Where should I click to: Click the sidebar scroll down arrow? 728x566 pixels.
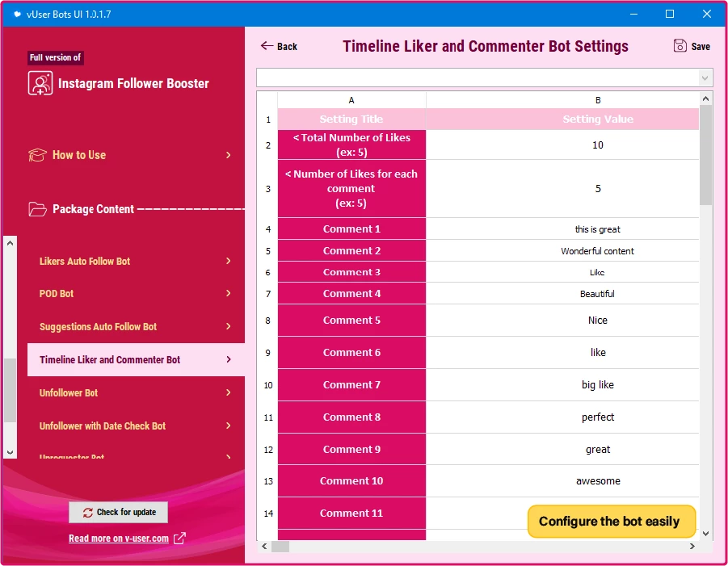[11, 452]
